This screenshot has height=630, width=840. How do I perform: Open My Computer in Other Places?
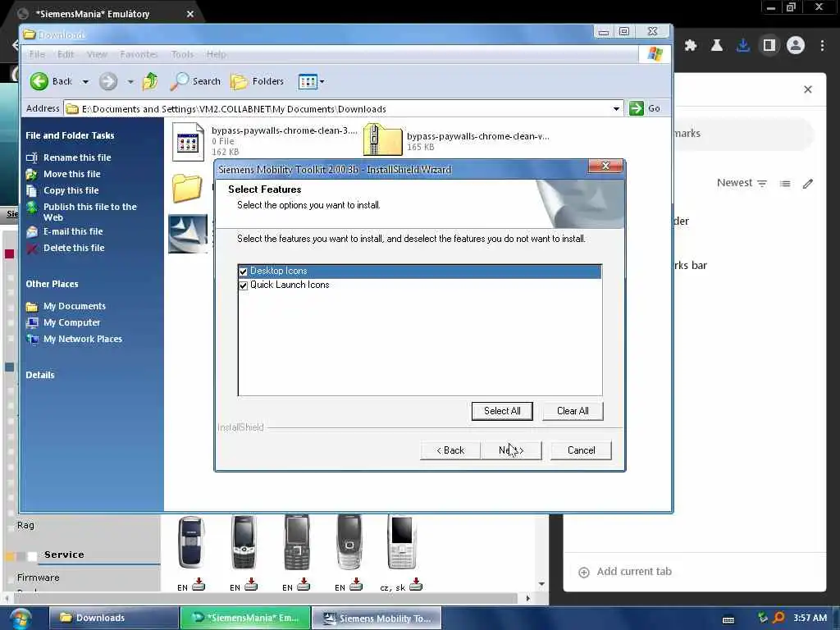pos(72,322)
